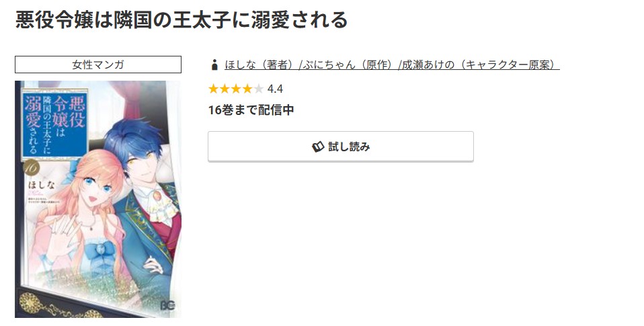Select the first gold rating star
This screenshot has height=326, width=644.
click(x=214, y=89)
